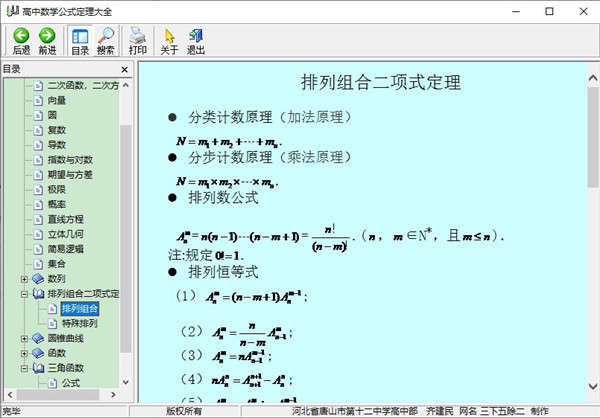Image resolution: width=600 pixels, height=418 pixels.
Task: Click the tree's vertical scrollbar thumb
Action: tap(126, 238)
